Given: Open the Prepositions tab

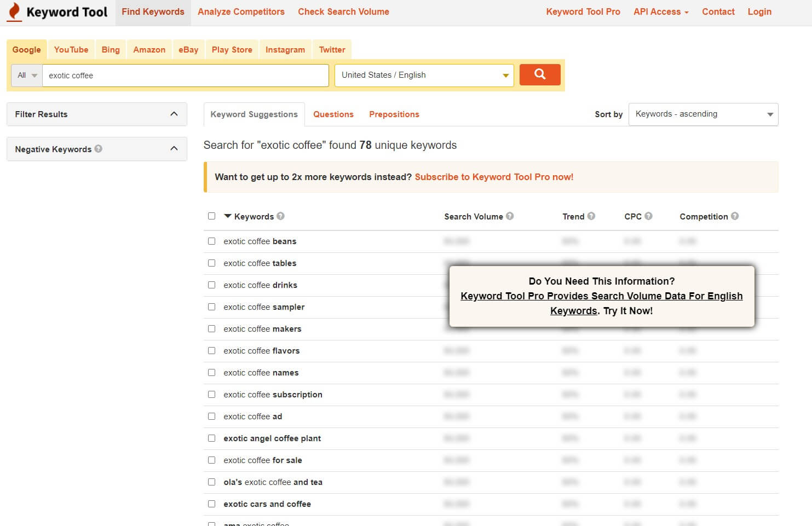Looking at the screenshot, I should (x=394, y=114).
